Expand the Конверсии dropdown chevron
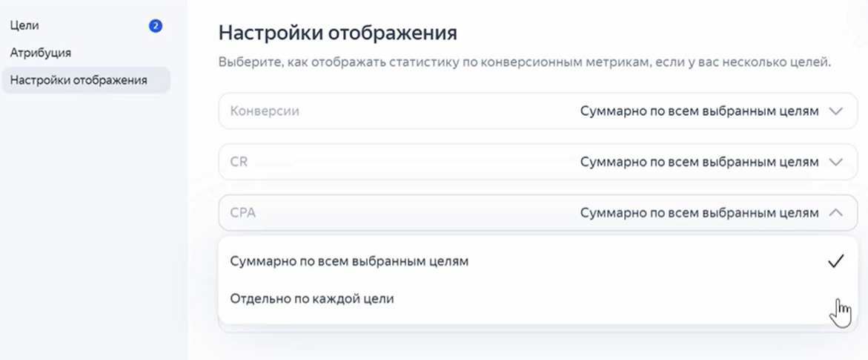The image size is (868, 360). click(836, 111)
